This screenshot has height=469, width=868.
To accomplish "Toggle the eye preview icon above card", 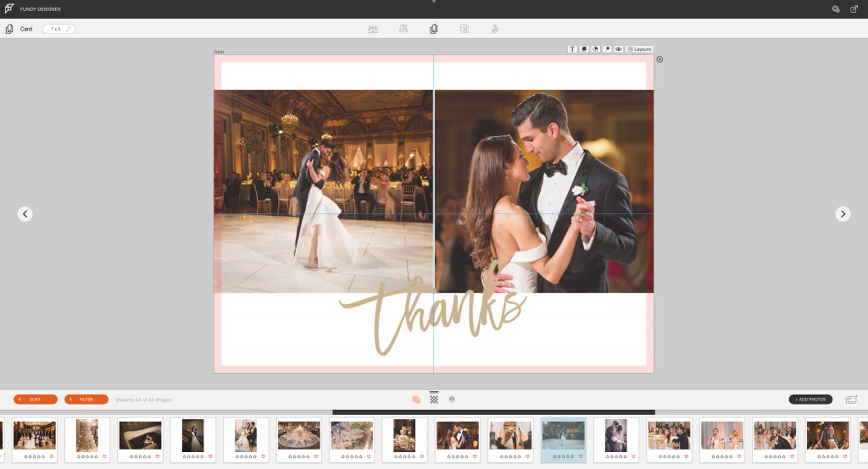I will point(618,49).
